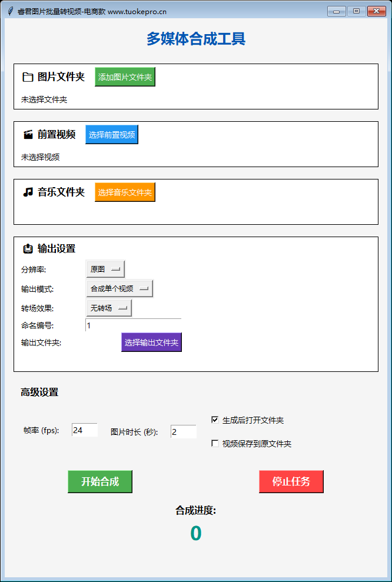The image size is (392, 582).
Task: Click the 未选择视频 status text
Action: pyautogui.click(x=41, y=157)
